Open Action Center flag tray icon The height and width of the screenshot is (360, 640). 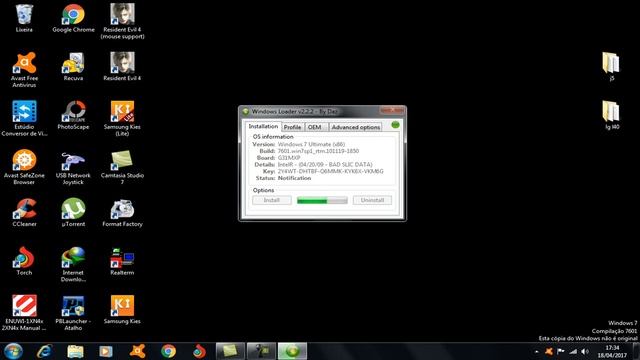[x=561, y=351]
